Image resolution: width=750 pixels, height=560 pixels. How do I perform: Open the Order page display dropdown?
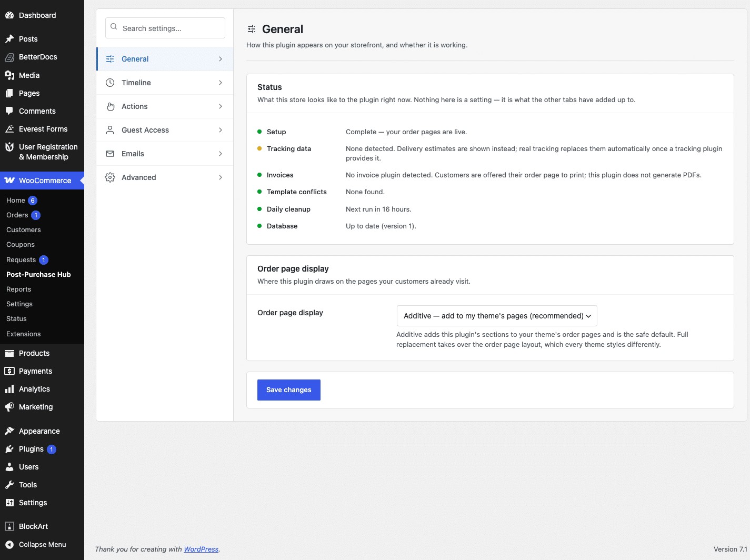497,316
